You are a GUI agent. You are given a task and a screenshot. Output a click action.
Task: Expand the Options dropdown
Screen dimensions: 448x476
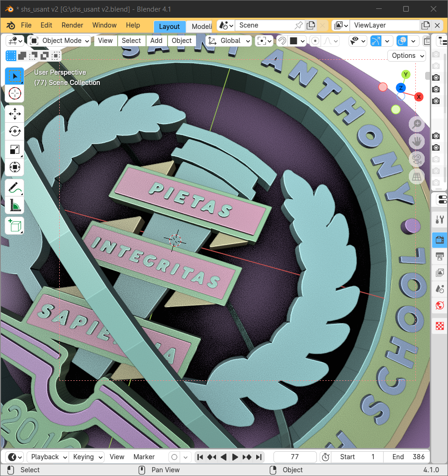(x=407, y=56)
